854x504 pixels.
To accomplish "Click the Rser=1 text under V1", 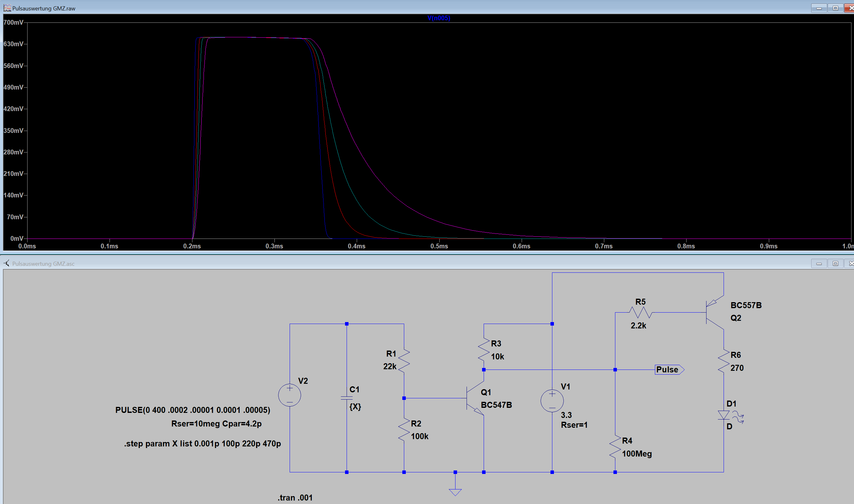I will click(574, 425).
